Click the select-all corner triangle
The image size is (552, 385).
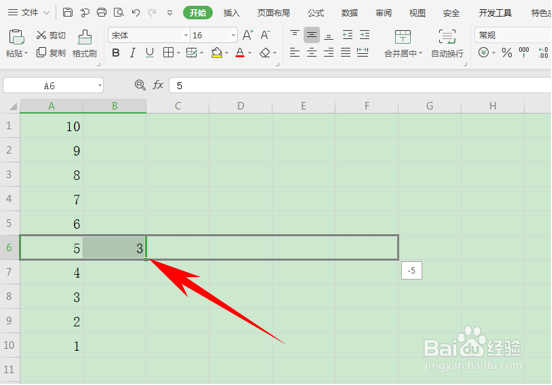click(x=13, y=106)
